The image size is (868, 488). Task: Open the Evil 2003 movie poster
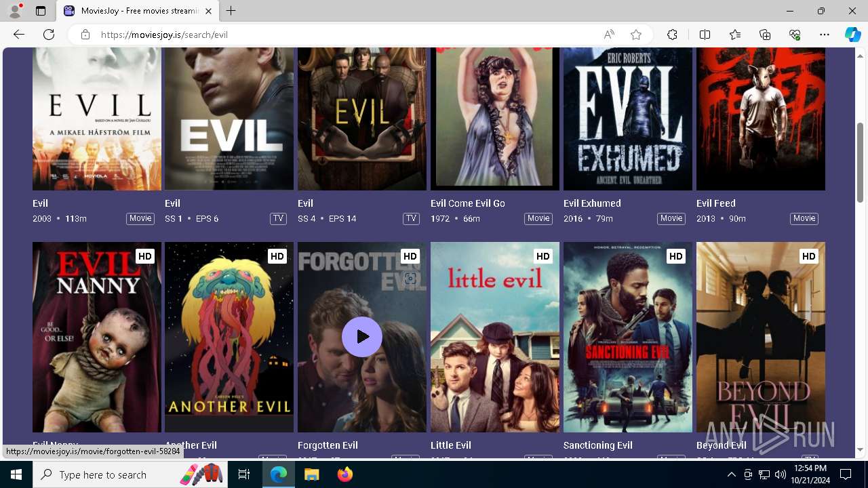click(x=97, y=119)
